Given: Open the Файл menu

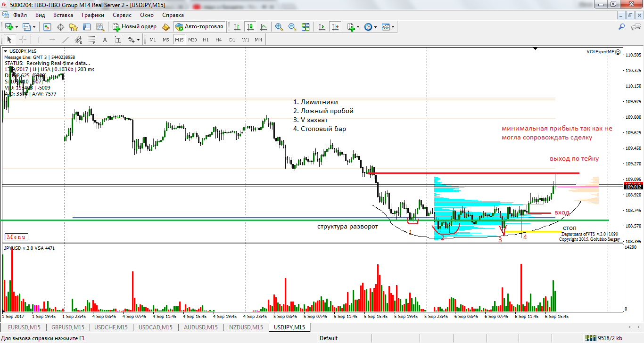Looking at the screenshot, I should pos(20,15).
